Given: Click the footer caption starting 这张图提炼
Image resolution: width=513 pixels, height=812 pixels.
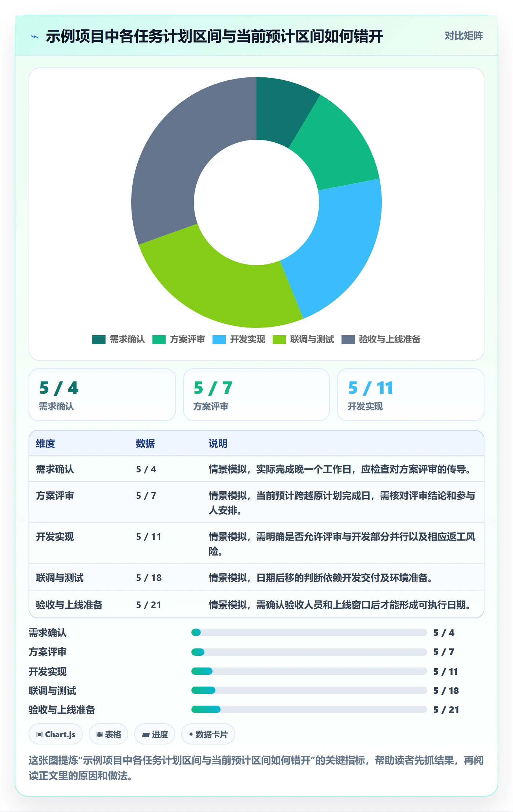Looking at the screenshot, I should pos(256,768).
